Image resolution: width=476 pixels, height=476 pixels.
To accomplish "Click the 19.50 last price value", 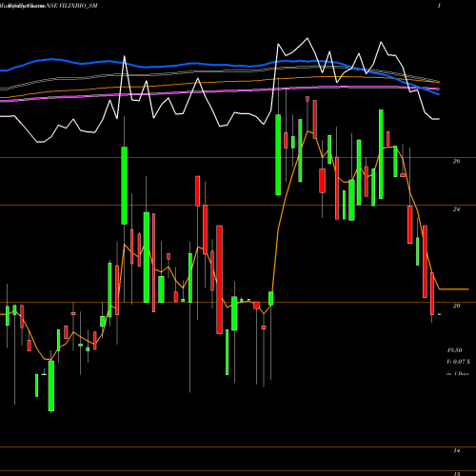I will (x=454, y=350).
